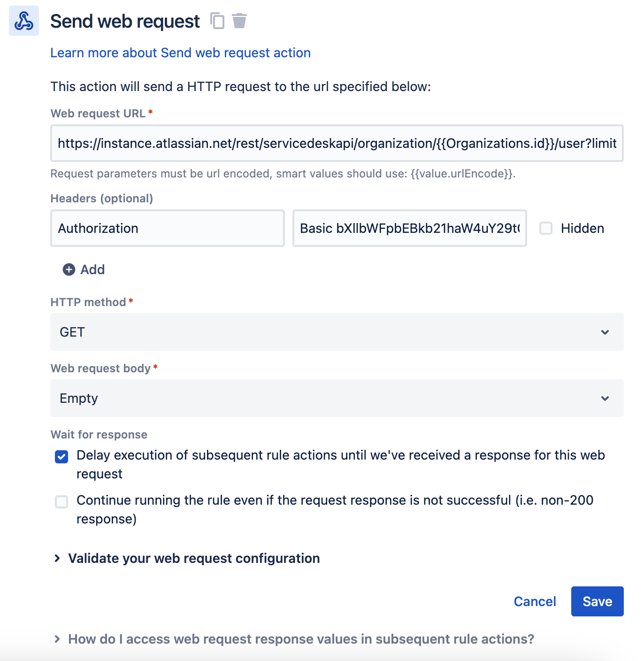Screen dimensions: 644x661
Task: Click the arrow beside the response values question
Action: [x=57, y=639]
